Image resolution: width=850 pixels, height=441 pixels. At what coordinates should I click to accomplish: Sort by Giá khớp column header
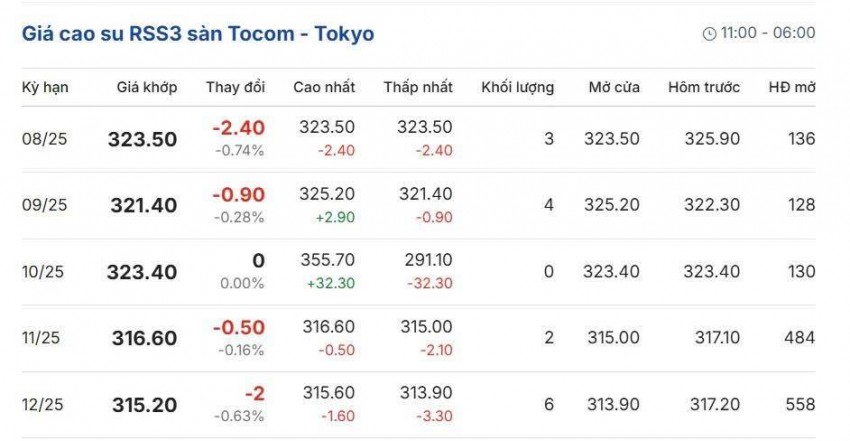coord(147,87)
